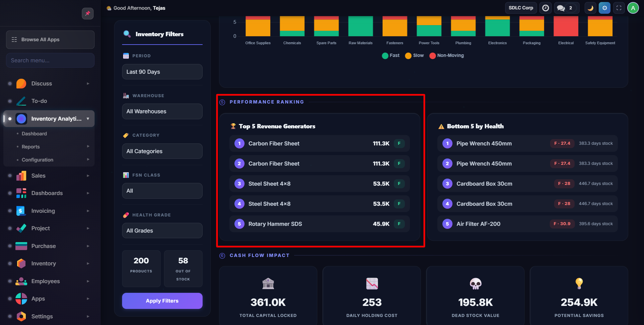Click the Apply Filters button

click(162, 301)
